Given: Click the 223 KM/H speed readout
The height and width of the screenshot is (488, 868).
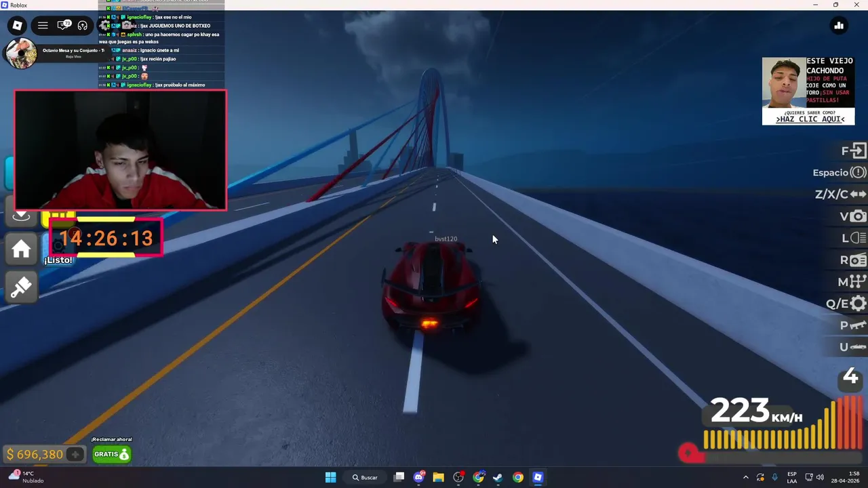Looking at the screenshot, I should click(x=756, y=411).
